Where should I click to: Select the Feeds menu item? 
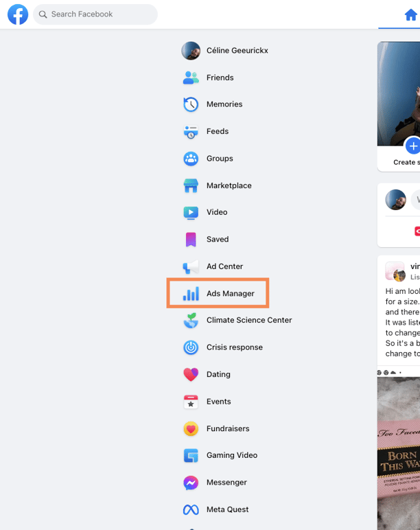pos(217,131)
